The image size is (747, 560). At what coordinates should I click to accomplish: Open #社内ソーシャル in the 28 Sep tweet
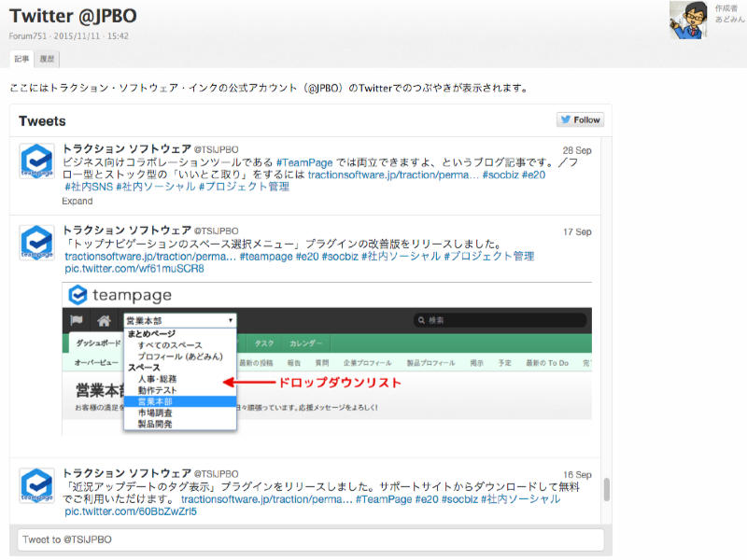(156, 187)
